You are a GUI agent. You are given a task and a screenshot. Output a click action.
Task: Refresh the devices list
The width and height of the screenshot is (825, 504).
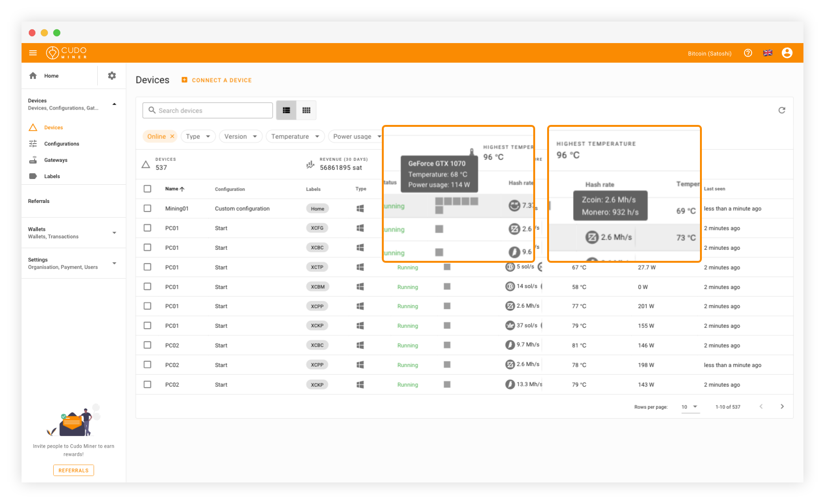781,110
